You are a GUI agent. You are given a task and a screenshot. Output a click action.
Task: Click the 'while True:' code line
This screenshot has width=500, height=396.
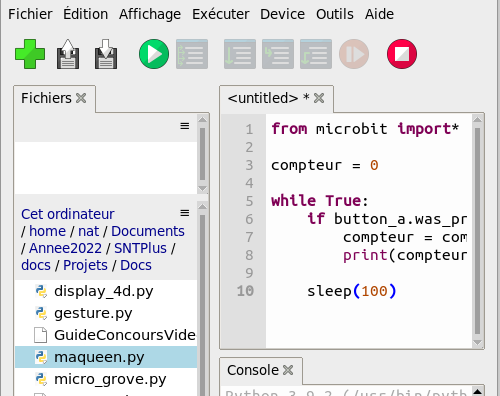coord(319,201)
